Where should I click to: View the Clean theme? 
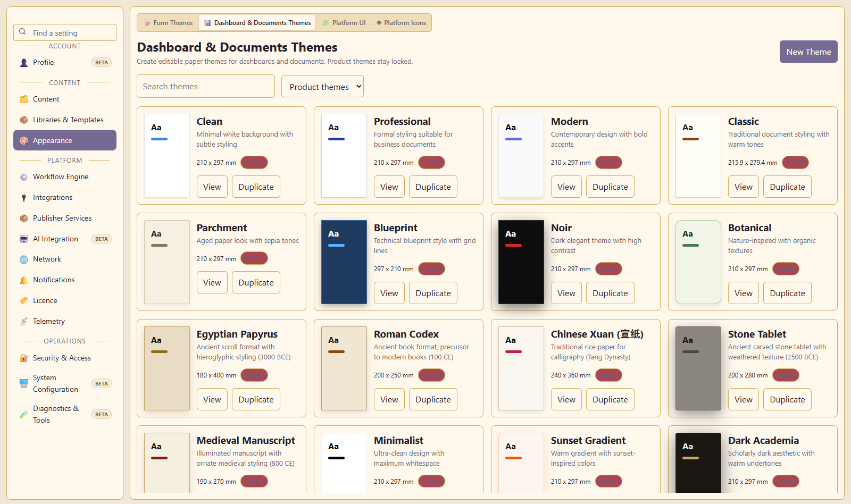tap(212, 187)
